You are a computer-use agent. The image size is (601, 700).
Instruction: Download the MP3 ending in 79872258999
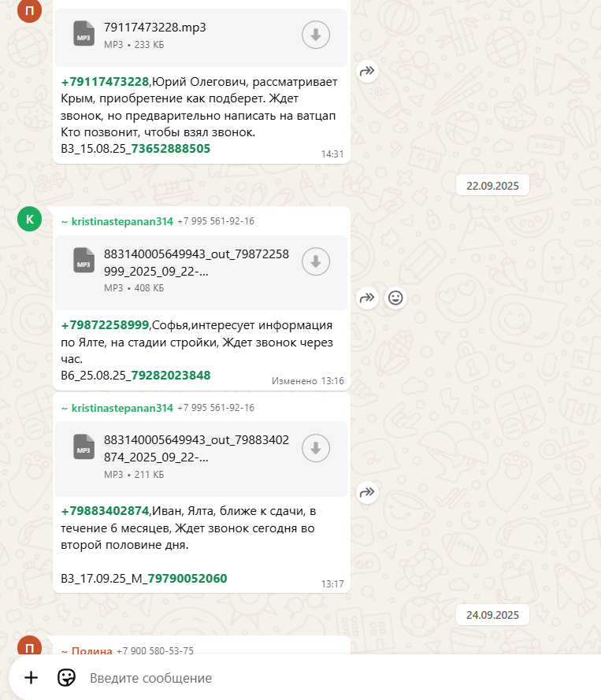point(316,261)
